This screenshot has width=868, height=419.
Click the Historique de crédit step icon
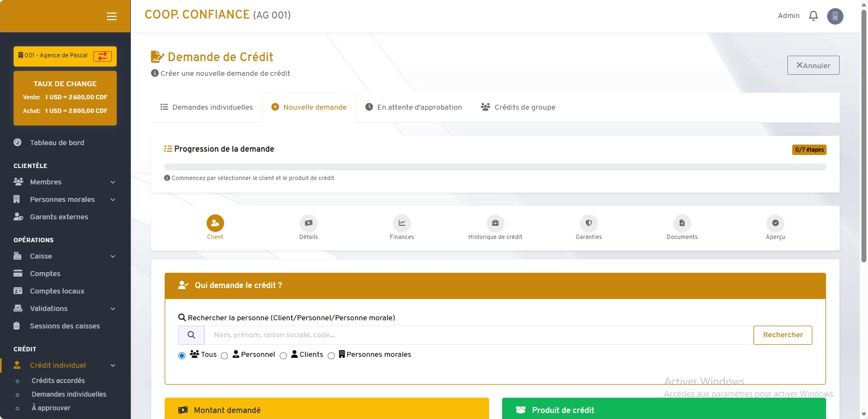click(x=495, y=223)
